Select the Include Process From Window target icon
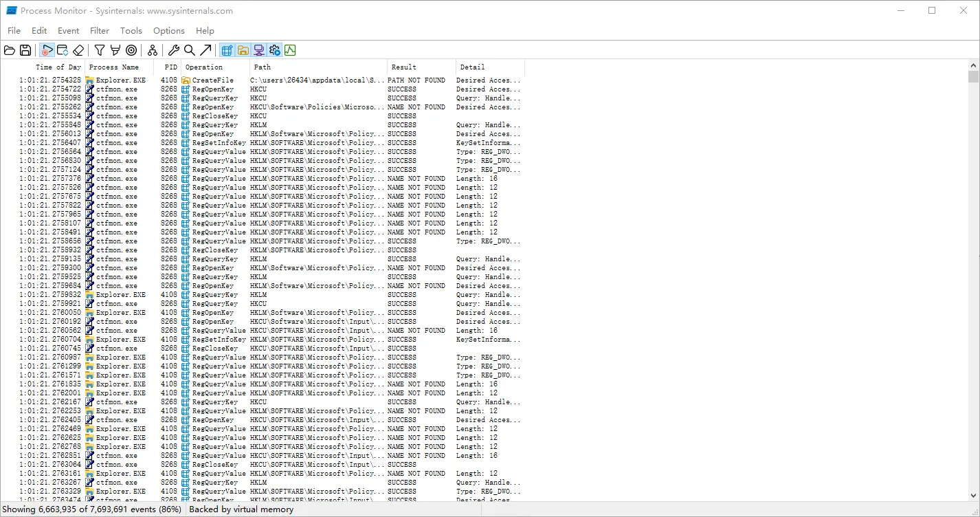The image size is (980, 517). tap(131, 50)
